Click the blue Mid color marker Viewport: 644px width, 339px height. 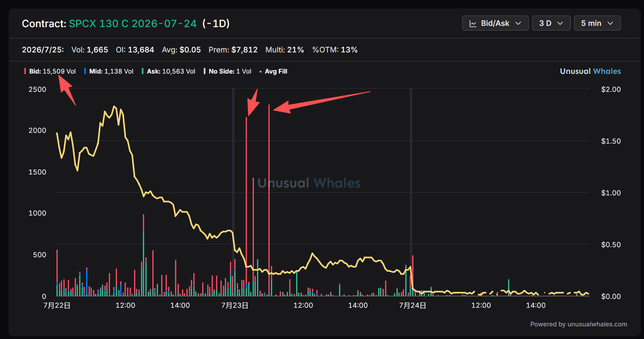pos(85,71)
